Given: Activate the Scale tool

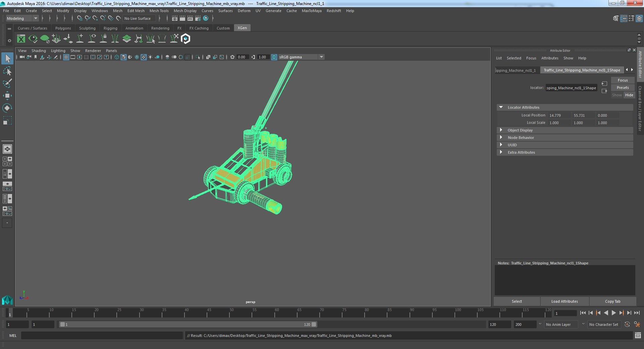Looking at the screenshot, I should 7,120.
